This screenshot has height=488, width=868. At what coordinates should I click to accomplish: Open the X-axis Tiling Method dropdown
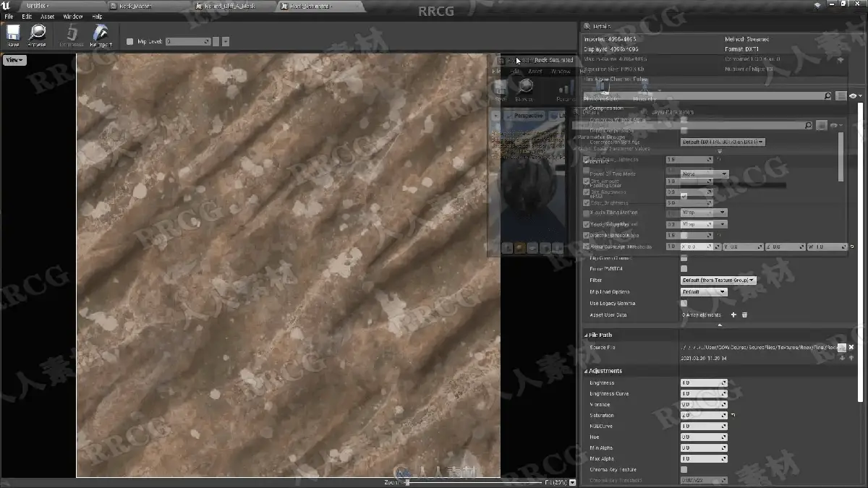(x=704, y=213)
